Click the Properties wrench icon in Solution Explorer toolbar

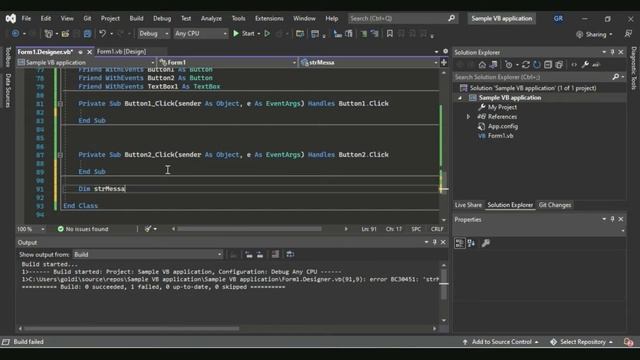pos(585,64)
